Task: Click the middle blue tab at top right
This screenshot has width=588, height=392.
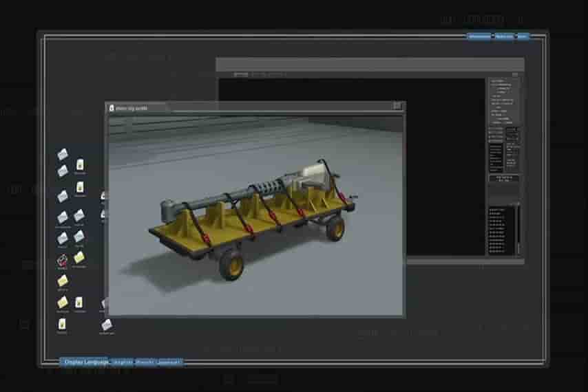Action: [504, 36]
